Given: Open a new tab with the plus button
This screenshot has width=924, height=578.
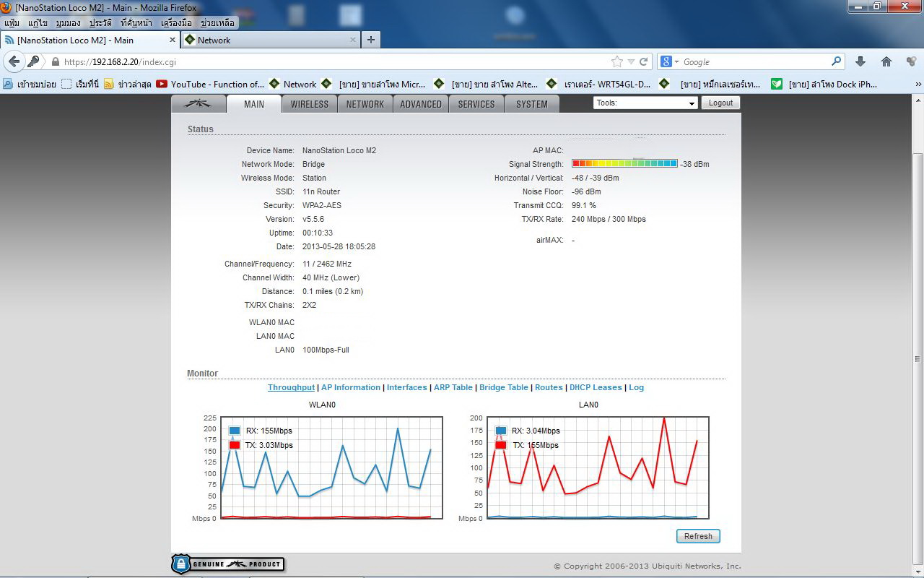Looking at the screenshot, I should (x=371, y=40).
